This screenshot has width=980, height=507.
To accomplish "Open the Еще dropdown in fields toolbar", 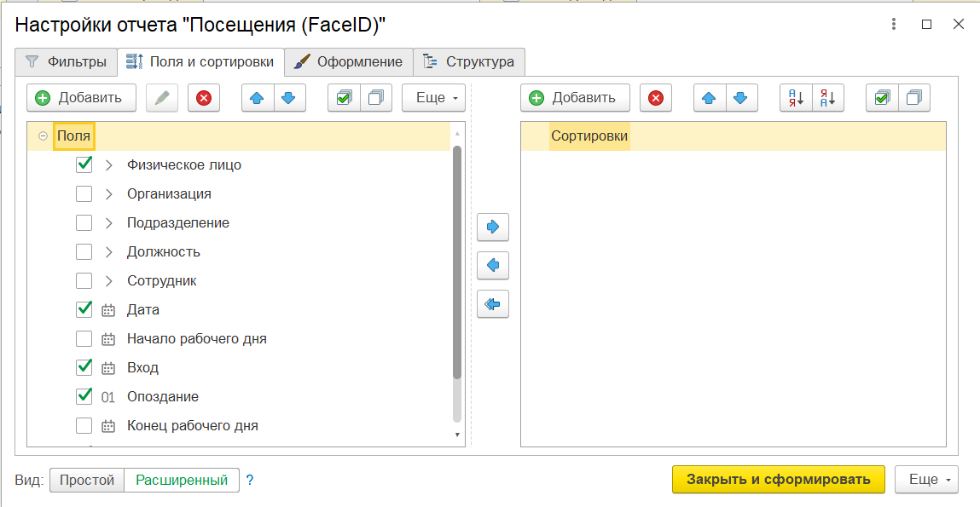I will pyautogui.click(x=433, y=98).
